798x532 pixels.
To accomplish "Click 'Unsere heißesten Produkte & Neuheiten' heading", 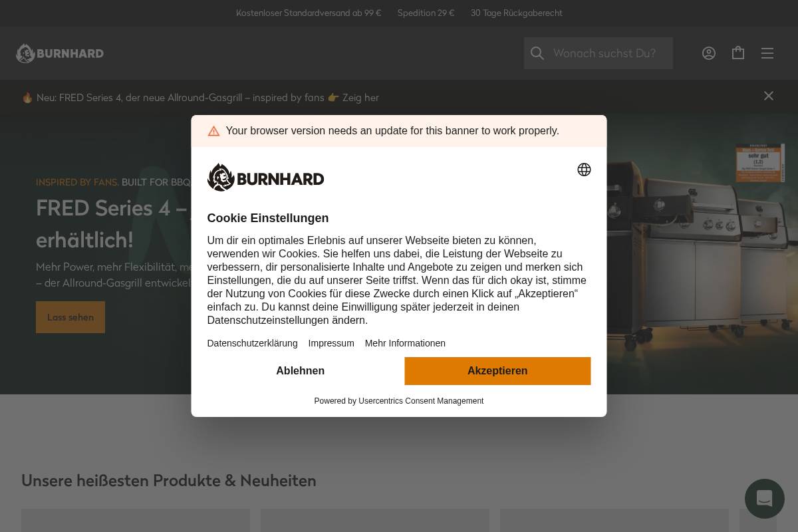I will click(x=169, y=481).
